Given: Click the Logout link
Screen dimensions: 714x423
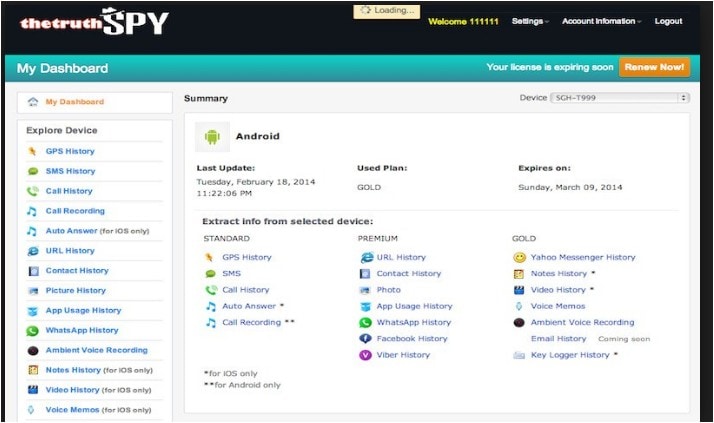Looking at the screenshot, I should click(x=668, y=21).
